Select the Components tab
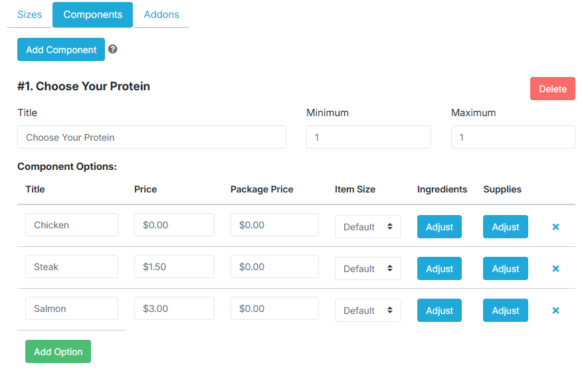 pos(92,15)
